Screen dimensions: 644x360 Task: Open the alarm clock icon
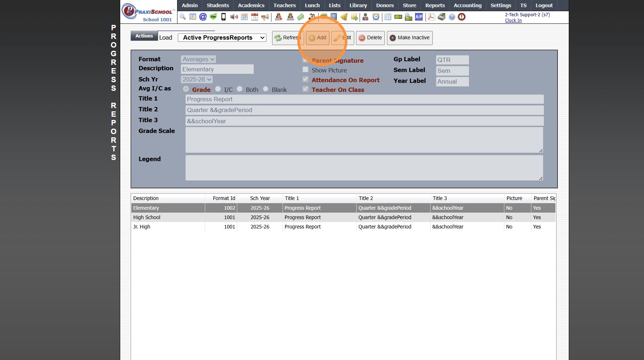coord(376,17)
